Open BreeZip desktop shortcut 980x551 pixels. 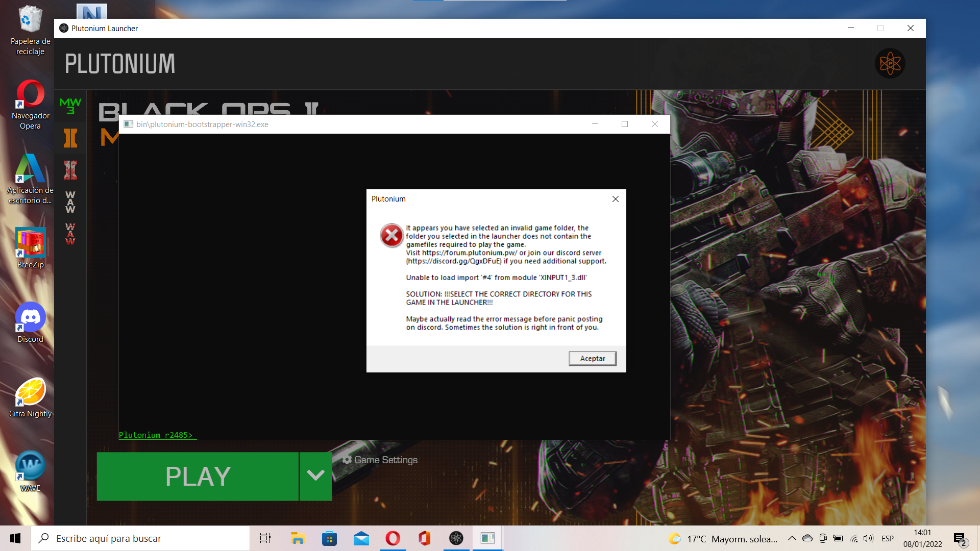click(30, 248)
